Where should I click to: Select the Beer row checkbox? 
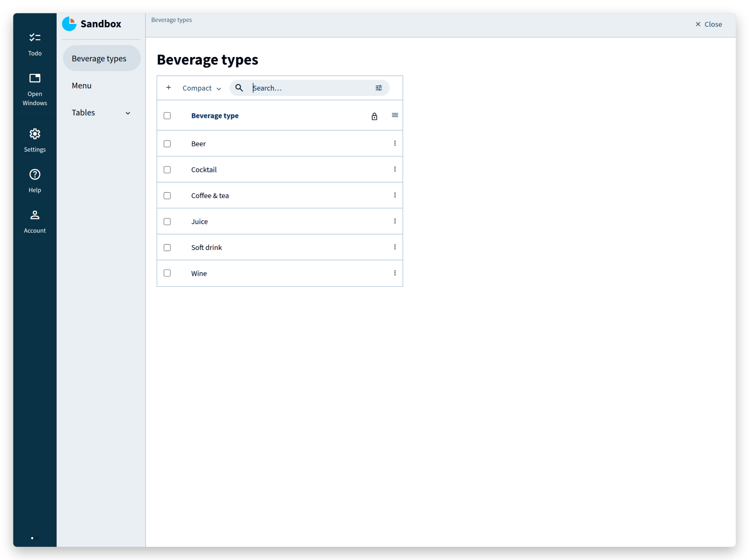[167, 144]
